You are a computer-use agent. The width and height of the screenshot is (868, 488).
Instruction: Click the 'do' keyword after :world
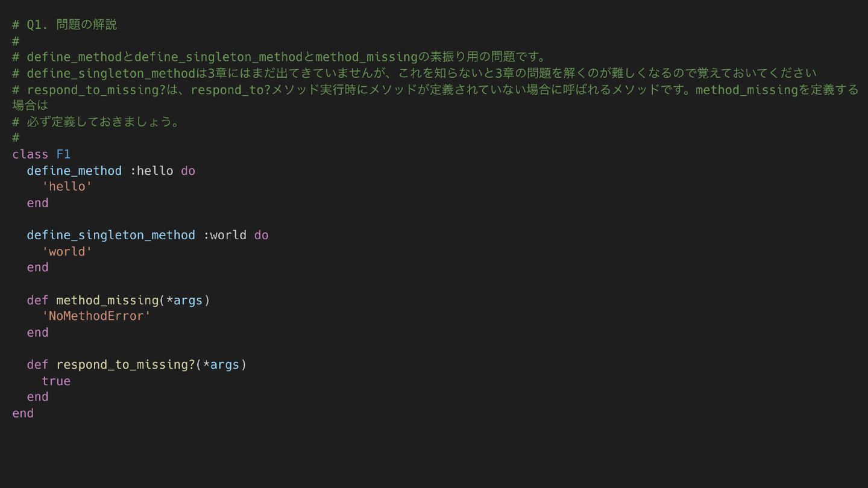coord(261,235)
